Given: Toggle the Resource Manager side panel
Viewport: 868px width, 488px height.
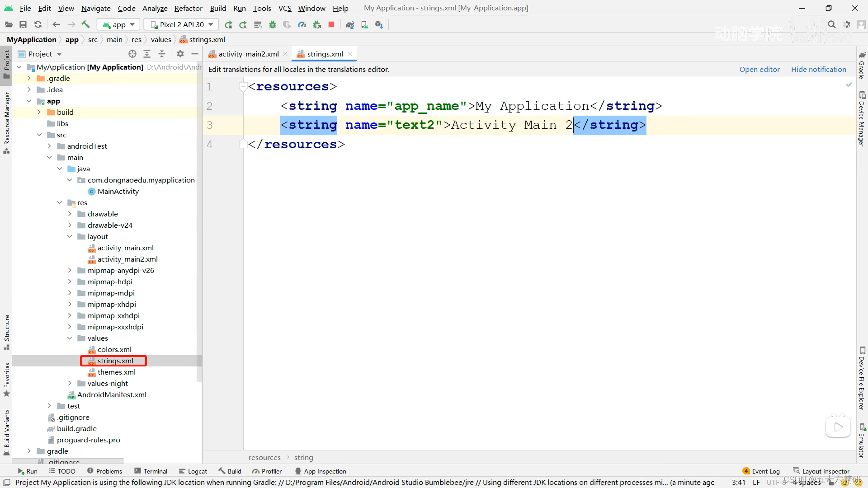Looking at the screenshot, I should coord(6,122).
